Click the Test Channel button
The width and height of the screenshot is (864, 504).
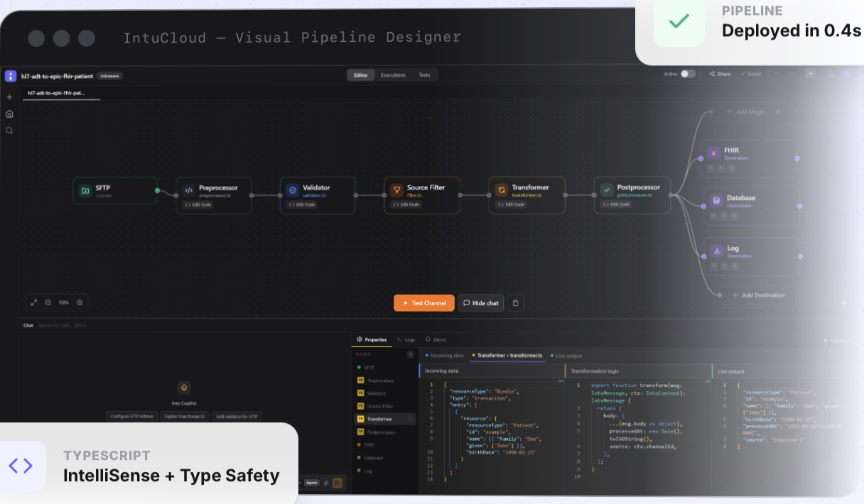[424, 303]
